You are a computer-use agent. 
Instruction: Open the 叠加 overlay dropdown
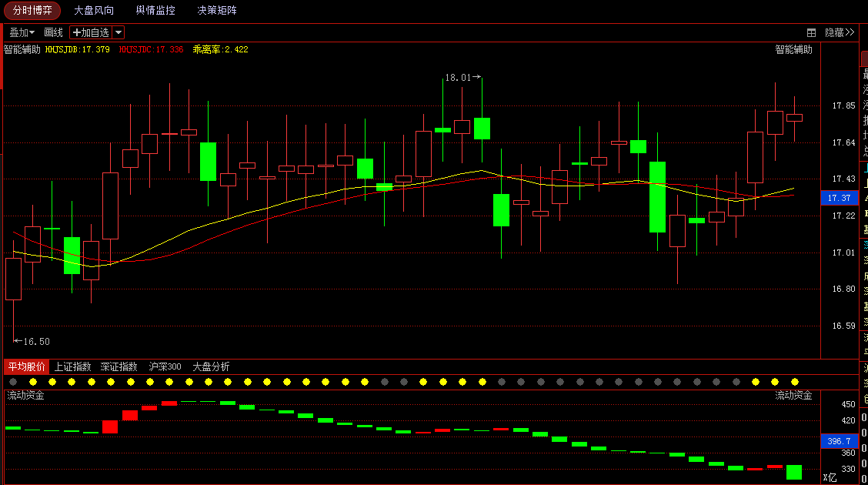(22, 32)
